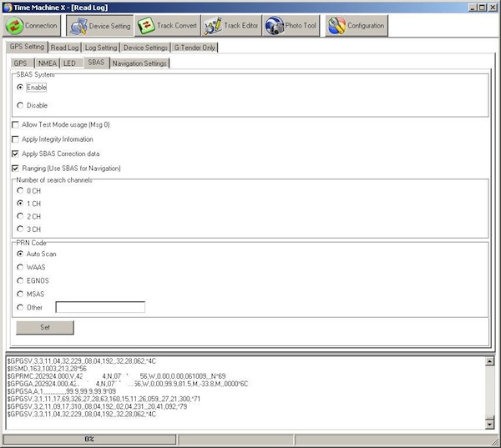Open the Configuration tools icon
501x448 pixels.
click(337, 26)
